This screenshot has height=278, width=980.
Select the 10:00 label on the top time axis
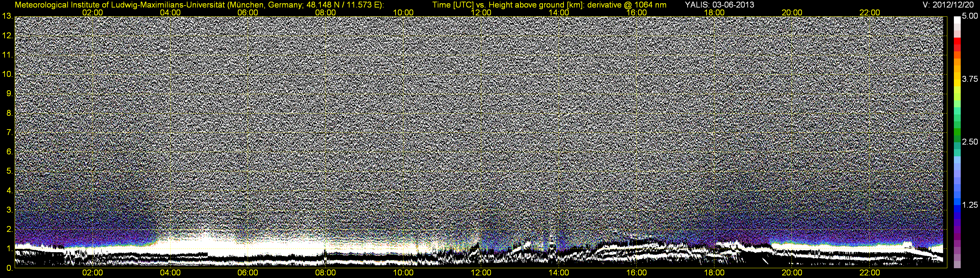coord(404,12)
